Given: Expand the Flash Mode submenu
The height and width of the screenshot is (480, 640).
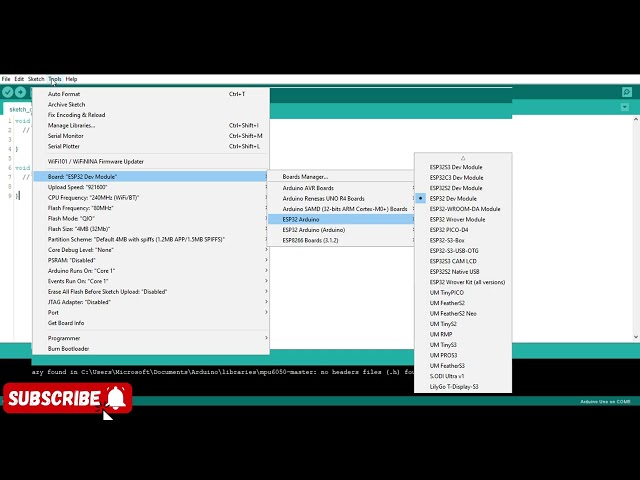Looking at the screenshot, I should [151, 218].
